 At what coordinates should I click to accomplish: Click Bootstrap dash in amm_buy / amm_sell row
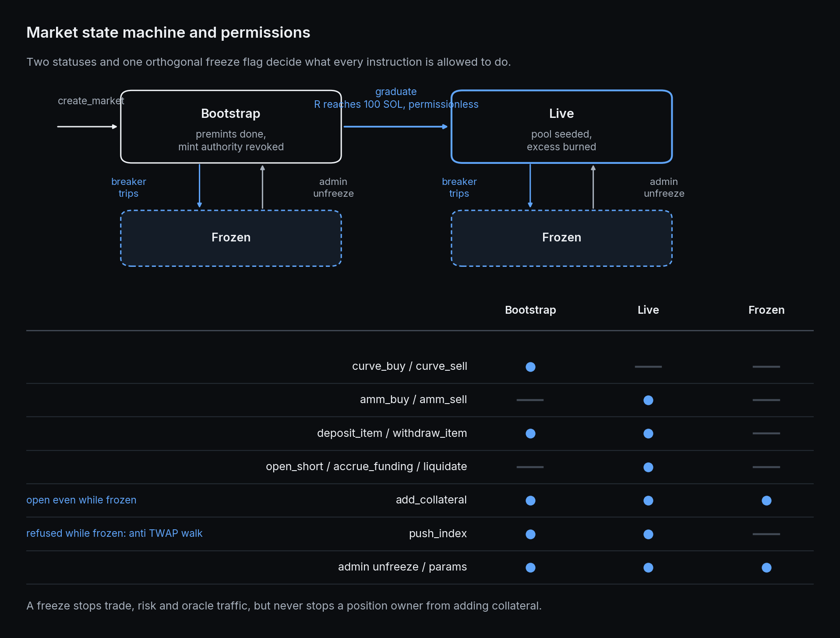pos(530,400)
